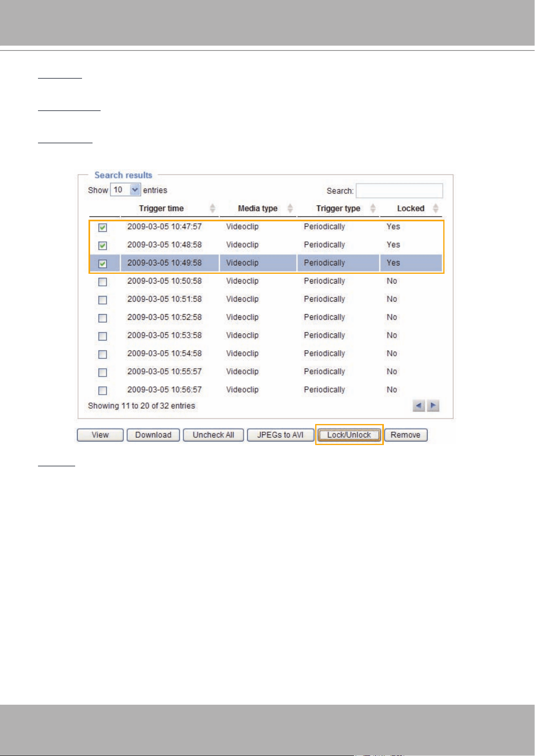Click the Search results group title
The width and height of the screenshot is (535, 756).
[123, 175]
